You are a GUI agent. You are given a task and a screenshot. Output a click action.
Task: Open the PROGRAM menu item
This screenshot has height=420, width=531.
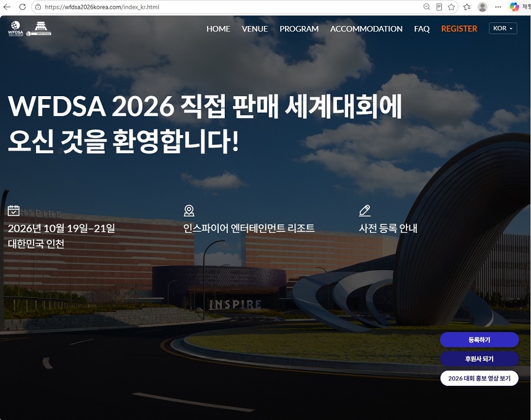coord(299,29)
